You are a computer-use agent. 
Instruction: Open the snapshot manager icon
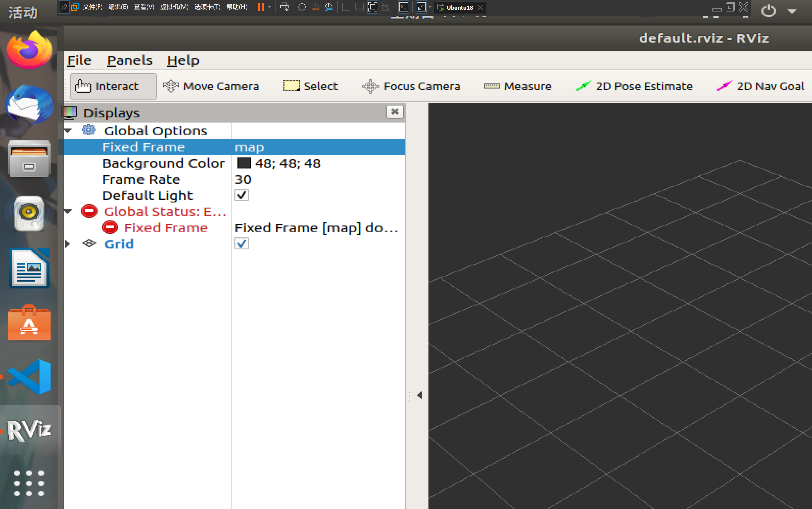(x=329, y=7)
